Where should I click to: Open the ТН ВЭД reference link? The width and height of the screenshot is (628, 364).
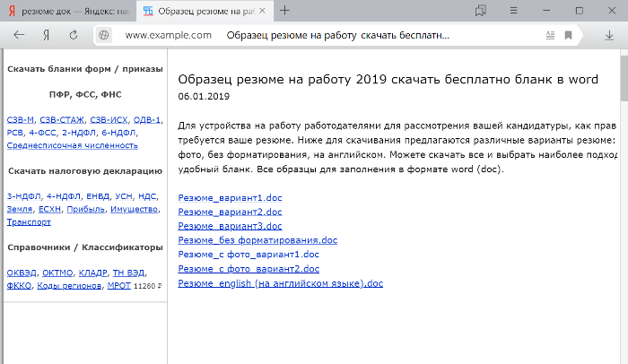(x=128, y=273)
